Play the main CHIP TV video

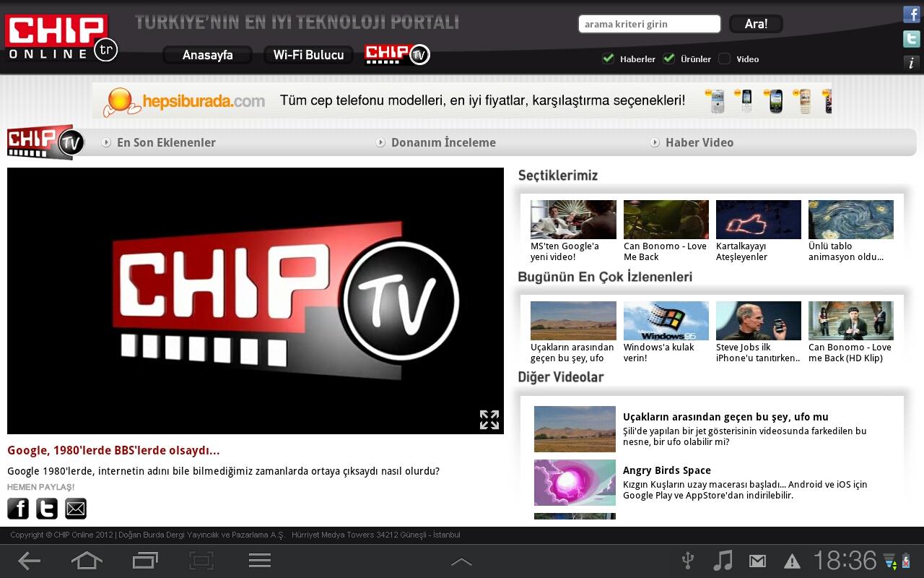click(x=256, y=301)
